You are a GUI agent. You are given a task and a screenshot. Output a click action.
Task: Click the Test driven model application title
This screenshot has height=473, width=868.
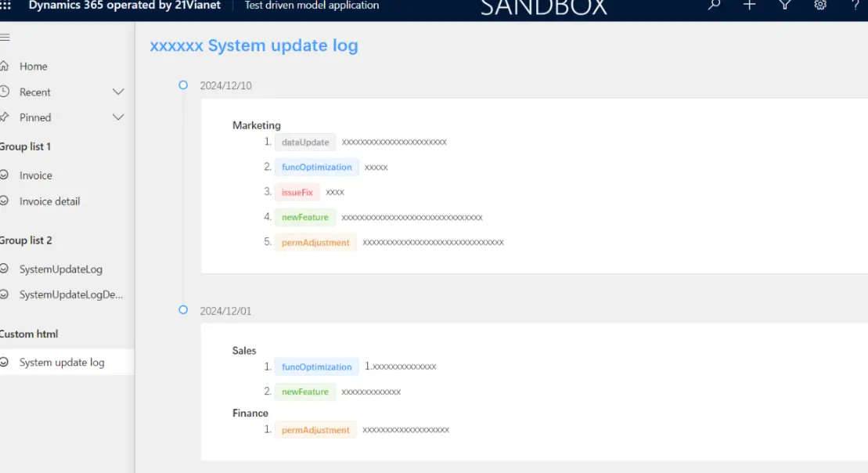click(312, 5)
